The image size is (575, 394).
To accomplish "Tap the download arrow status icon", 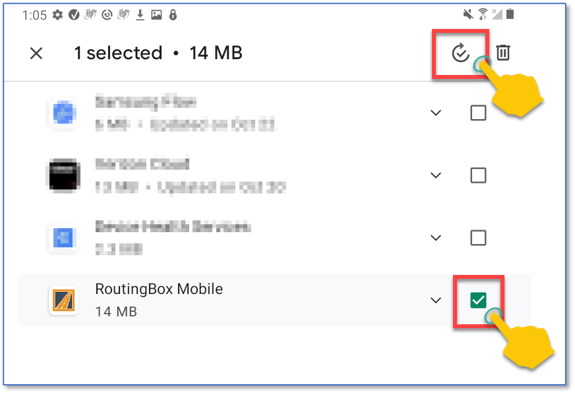I will [140, 15].
